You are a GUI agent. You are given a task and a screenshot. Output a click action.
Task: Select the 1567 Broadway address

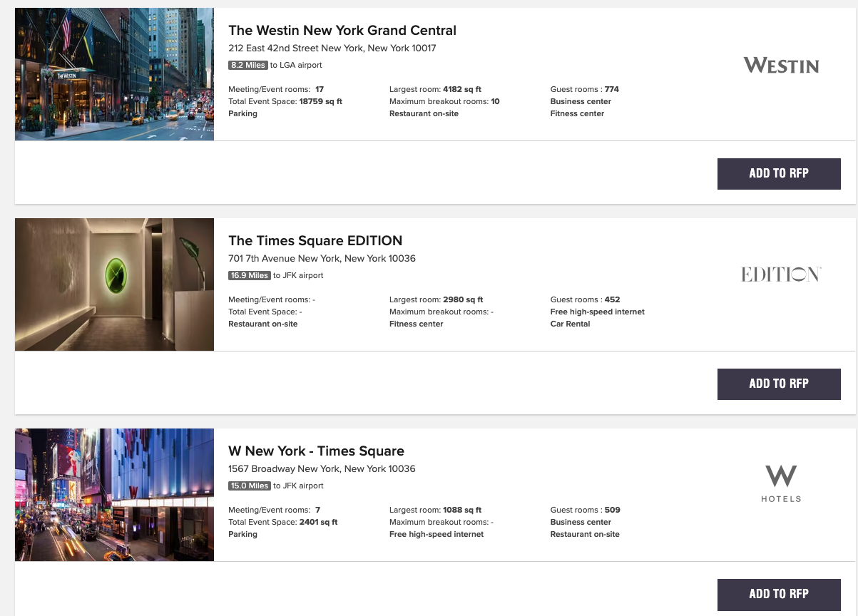coord(322,469)
